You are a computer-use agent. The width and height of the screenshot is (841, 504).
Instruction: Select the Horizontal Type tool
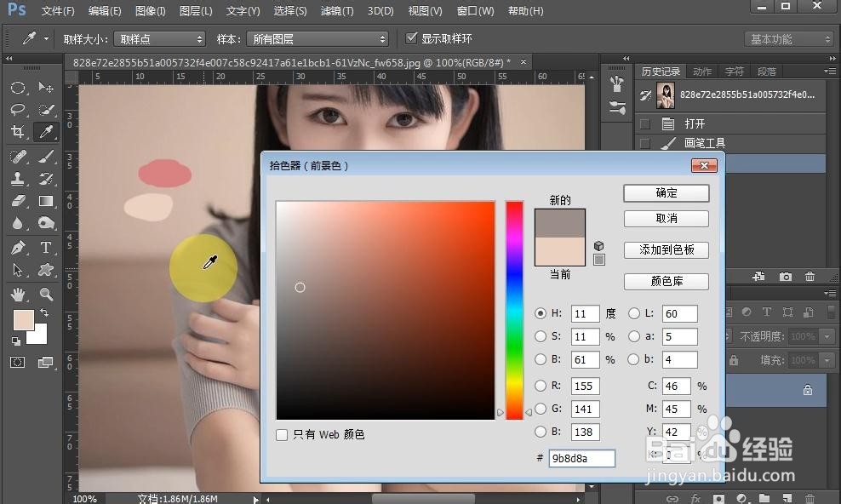click(x=46, y=248)
